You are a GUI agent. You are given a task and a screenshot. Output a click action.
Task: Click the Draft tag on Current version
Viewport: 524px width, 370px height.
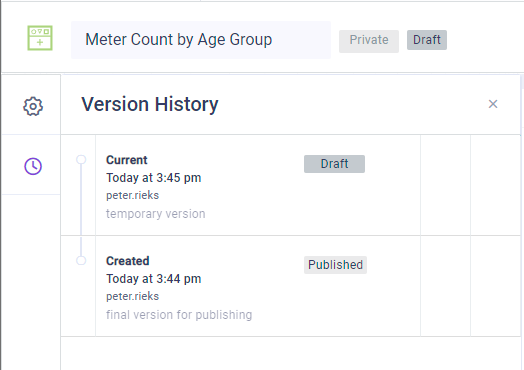pyautogui.click(x=334, y=164)
